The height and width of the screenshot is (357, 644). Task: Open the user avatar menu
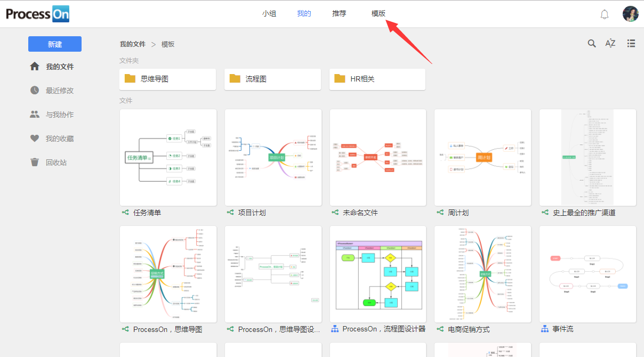[x=631, y=14]
